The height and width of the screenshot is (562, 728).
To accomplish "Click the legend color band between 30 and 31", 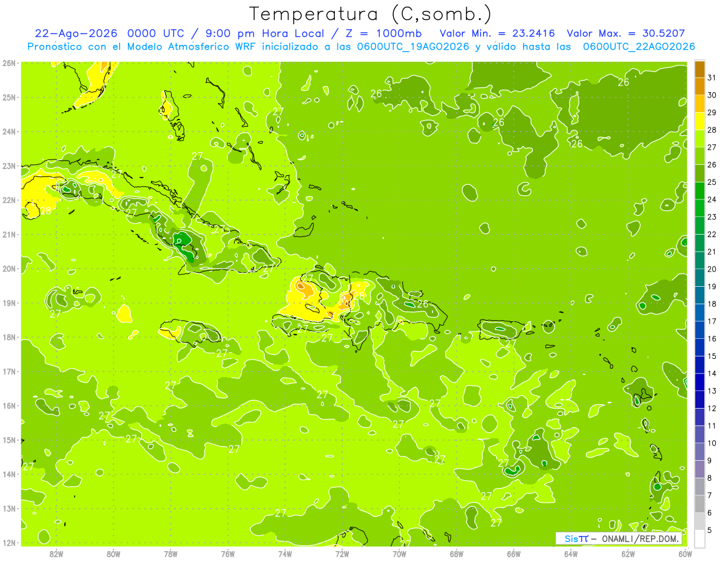I will 699,87.
